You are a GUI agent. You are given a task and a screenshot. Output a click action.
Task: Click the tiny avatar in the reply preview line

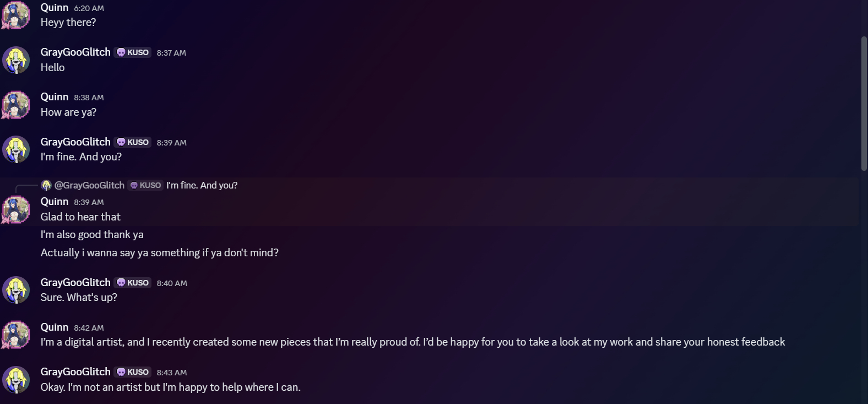click(x=46, y=185)
